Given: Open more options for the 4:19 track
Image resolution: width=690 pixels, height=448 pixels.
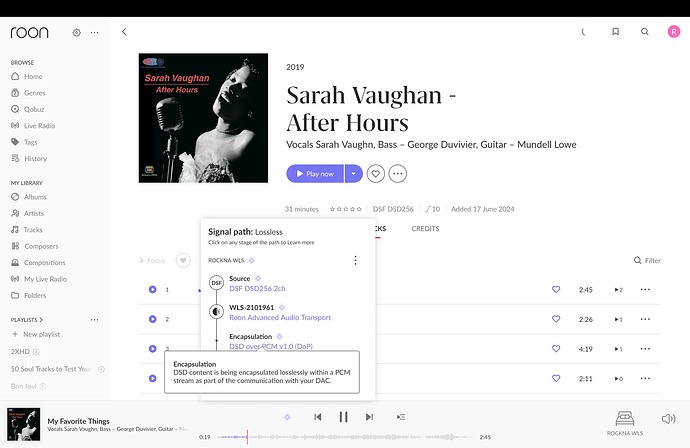Looking at the screenshot, I should 645,349.
